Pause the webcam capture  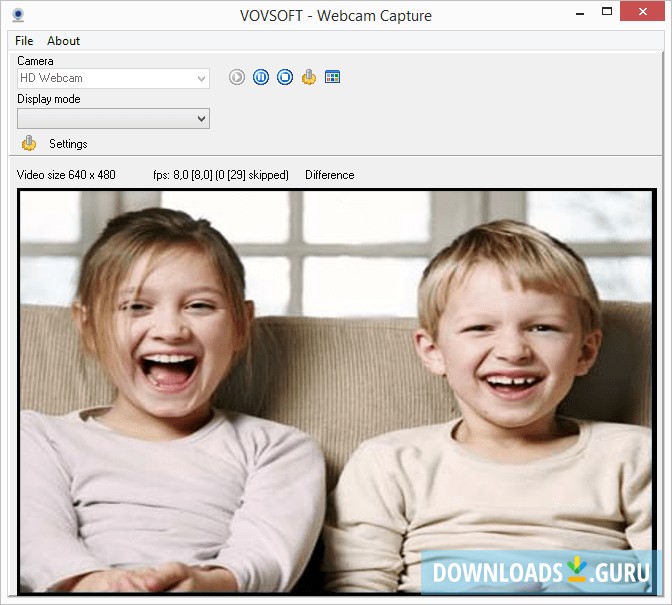pos(261,77)
